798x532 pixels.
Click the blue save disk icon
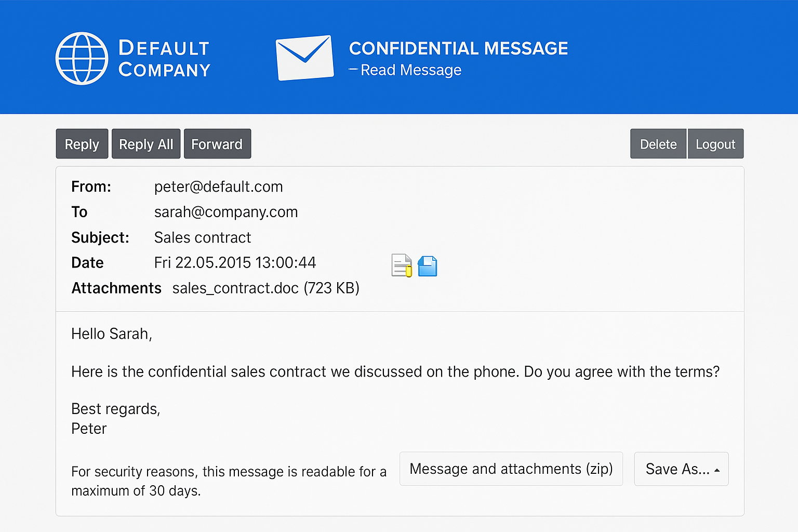(x=428, y=266)
